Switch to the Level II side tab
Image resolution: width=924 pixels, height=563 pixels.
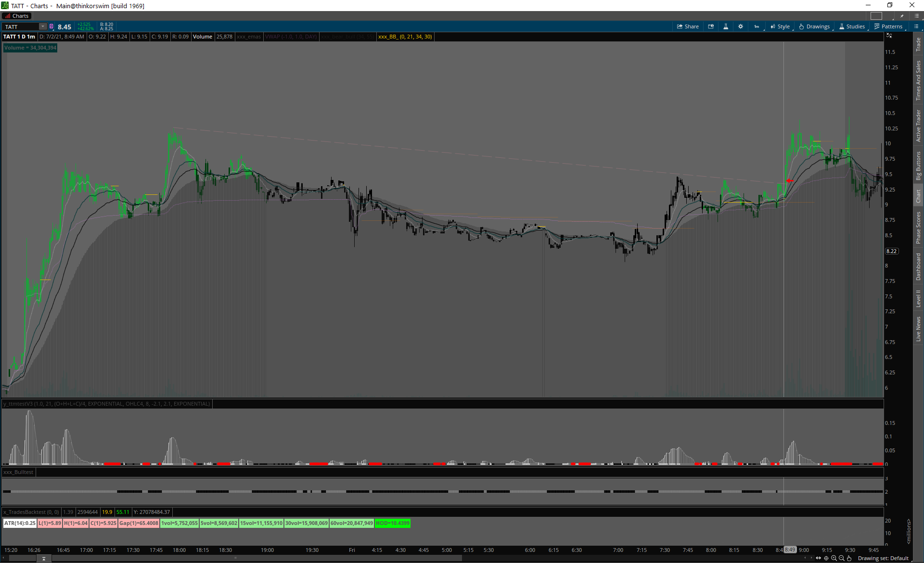pos(918,298)
